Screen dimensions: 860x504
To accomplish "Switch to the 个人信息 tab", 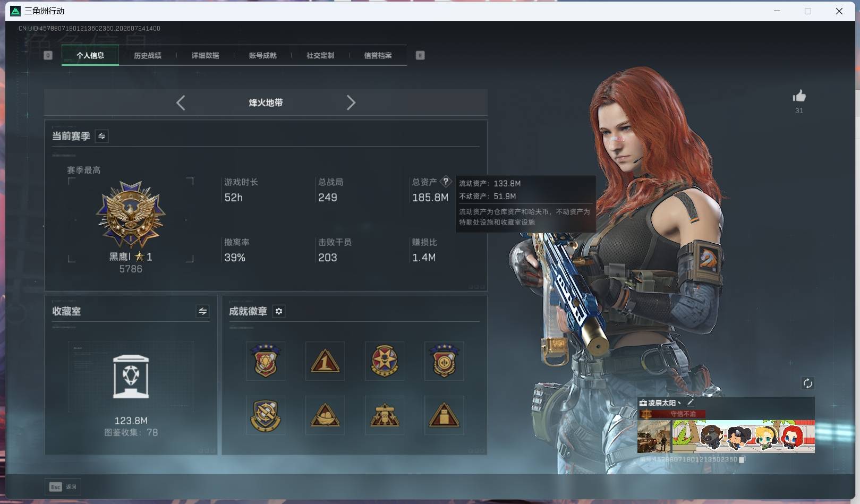I will (x=90, y=55).
